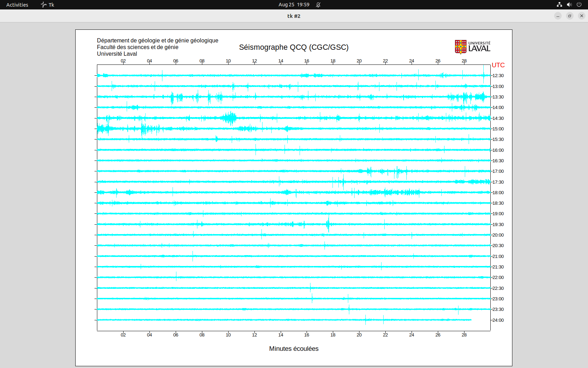Image resolution: width=588 pixels, height=368 pixels.
Task: Click the Université Laval logo
Action: point(472,47)
